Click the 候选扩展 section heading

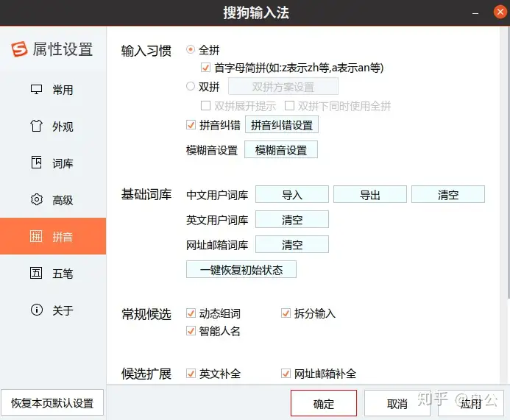(146, 374)
